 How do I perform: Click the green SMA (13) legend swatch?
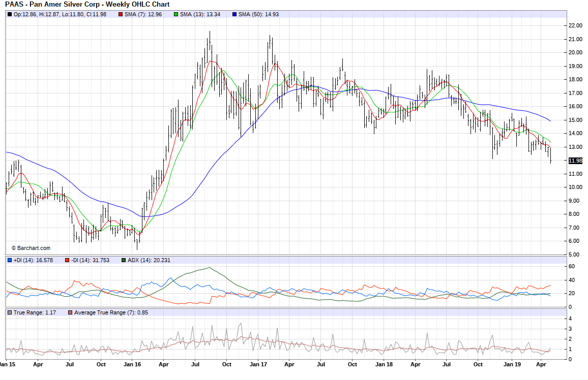[x=176, y=15]
